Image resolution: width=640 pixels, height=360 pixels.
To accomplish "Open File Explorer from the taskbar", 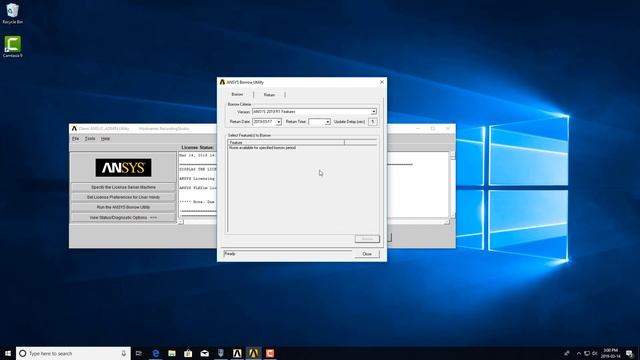I will (x=172, y=353).
